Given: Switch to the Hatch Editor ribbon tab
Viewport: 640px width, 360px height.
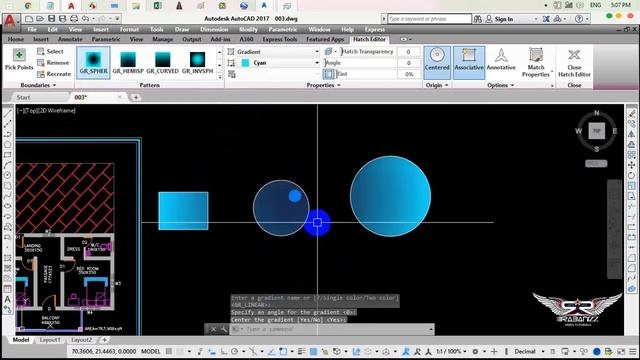Looking at the screenshot, I should [x=369, y=39].
